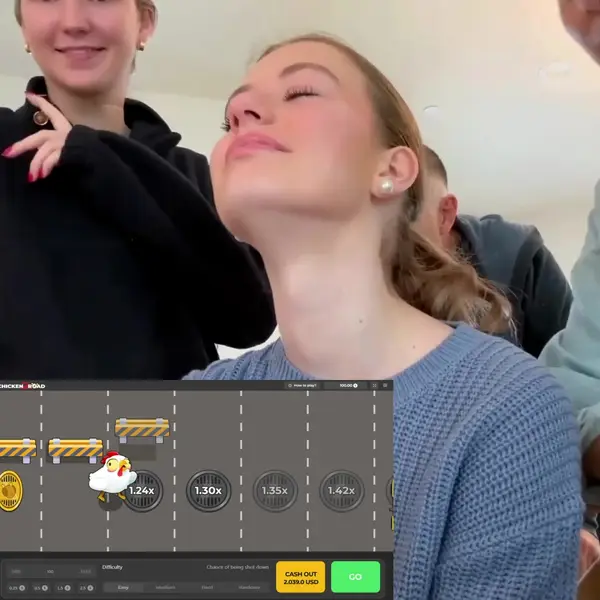
Task: Click the green GO button
Action: (355, 577)
